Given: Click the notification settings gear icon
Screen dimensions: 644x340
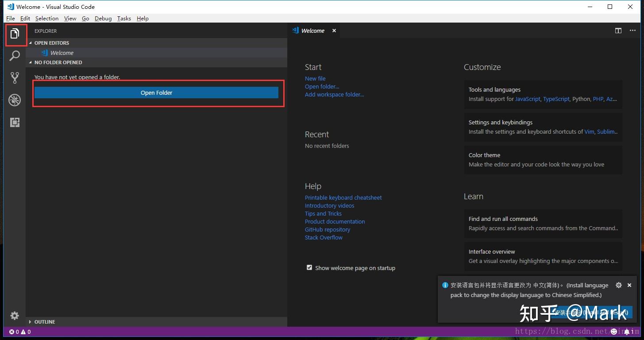Looking at the screenshot, I should tap(619, 285).
